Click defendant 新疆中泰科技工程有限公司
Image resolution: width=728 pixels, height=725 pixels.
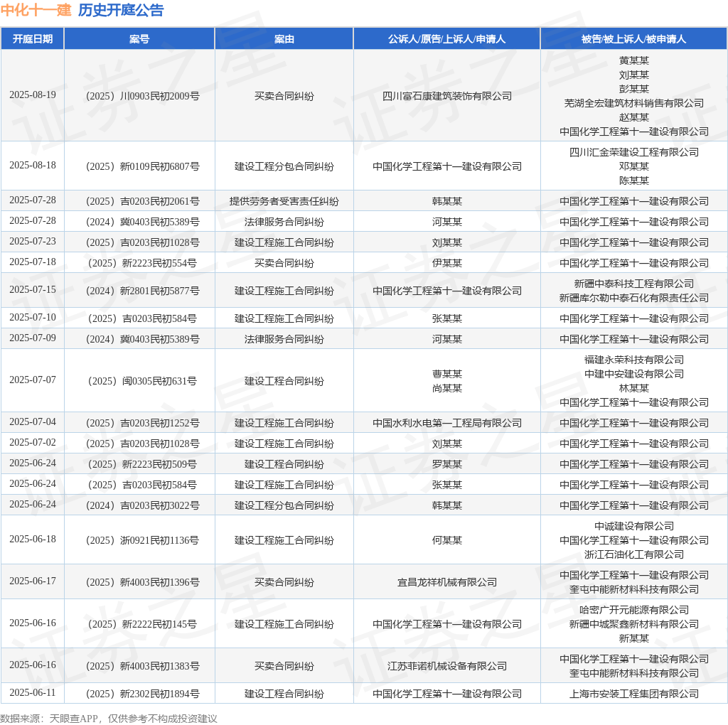pyautogui.click(x=633, y=284)
